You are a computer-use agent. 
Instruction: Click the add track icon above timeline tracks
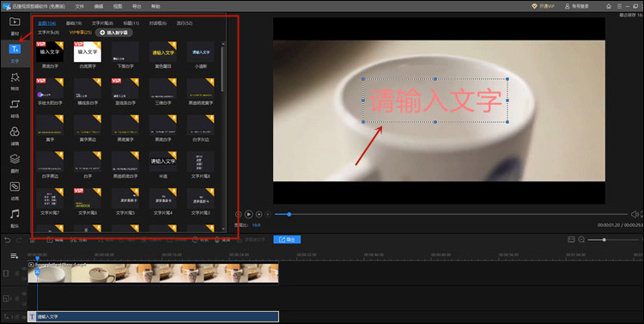[x=14, y=256]
